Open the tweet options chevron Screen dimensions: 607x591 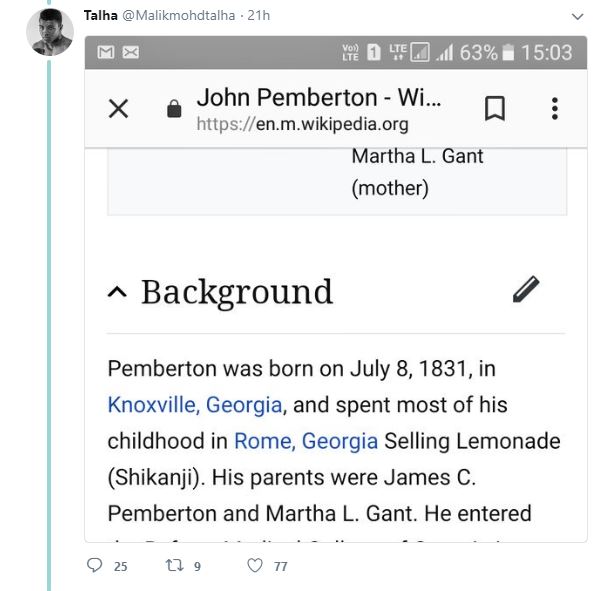(577, 17)
